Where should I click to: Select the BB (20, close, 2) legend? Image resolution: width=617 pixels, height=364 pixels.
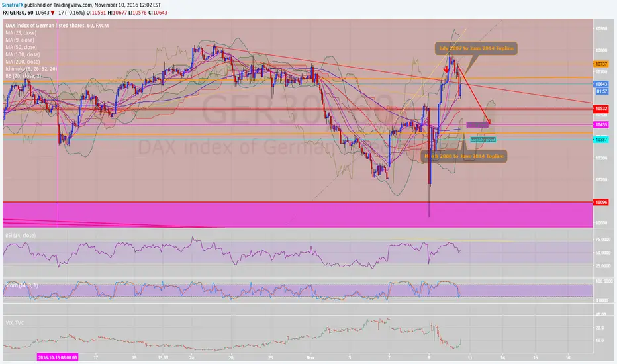tap(23, 75)
